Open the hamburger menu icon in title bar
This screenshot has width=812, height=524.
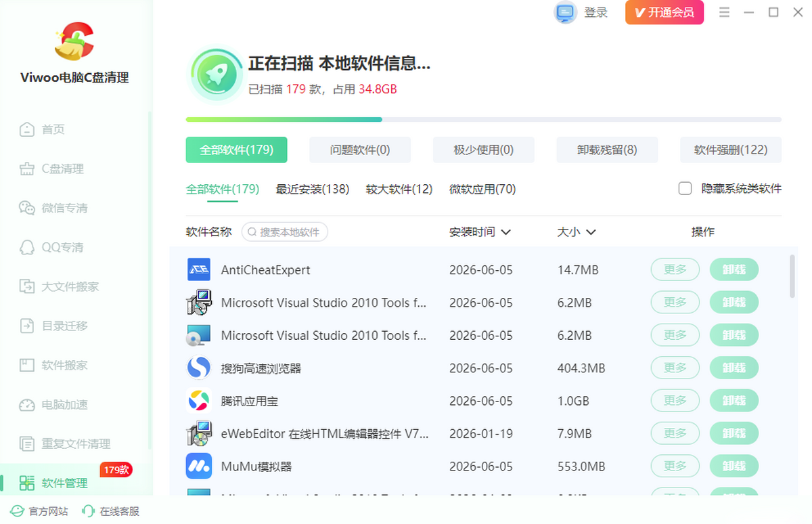(x=725, y=12)
